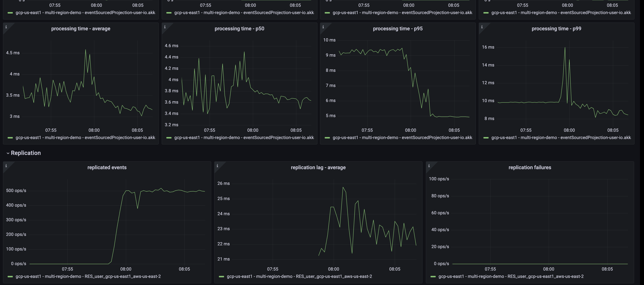Click green legend swatch in processing time - average panel
Viewport: 644px width, 285px height.
coord(10,138)
